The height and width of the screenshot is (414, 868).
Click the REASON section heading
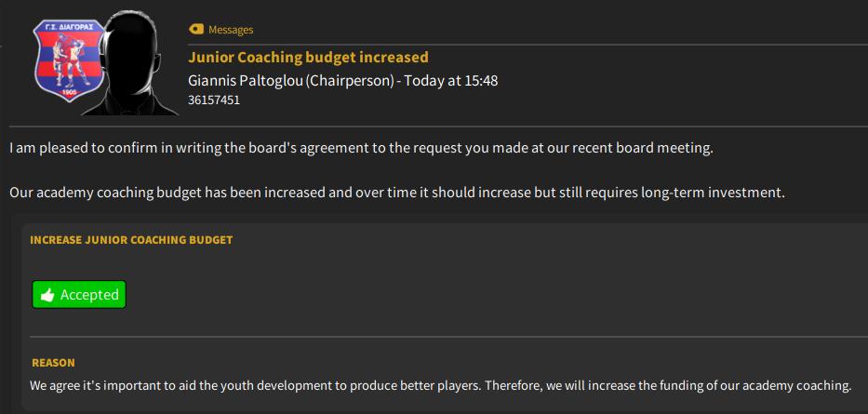click(x=53, y=363)
